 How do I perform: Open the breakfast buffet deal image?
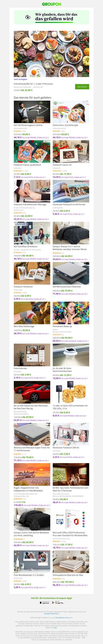click(51, 54)
